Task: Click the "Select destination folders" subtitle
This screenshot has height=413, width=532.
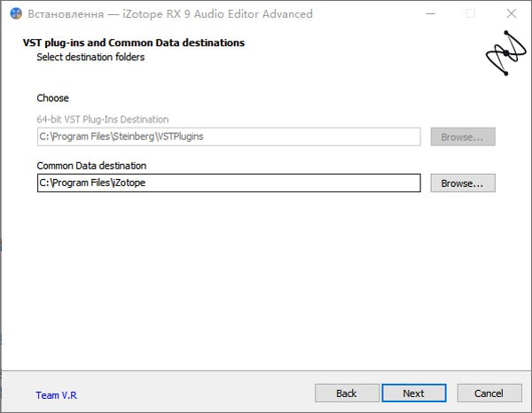Action: click(x=90, y=58)
